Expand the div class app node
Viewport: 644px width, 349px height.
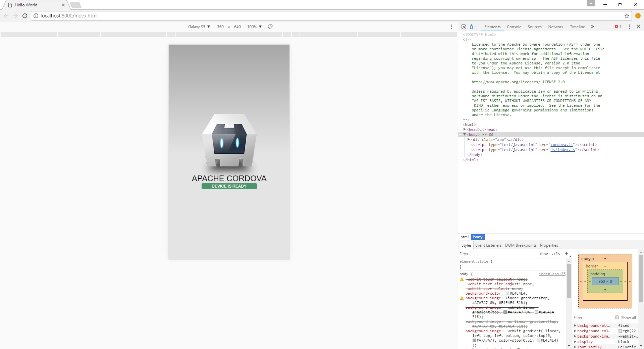coord(469,139)
